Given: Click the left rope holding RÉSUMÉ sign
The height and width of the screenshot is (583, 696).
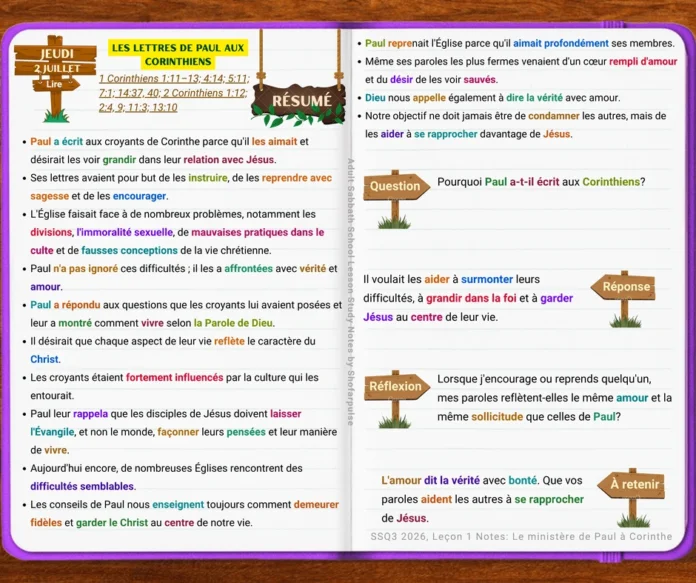Looking at the screenshot, I should coord(261,58).
